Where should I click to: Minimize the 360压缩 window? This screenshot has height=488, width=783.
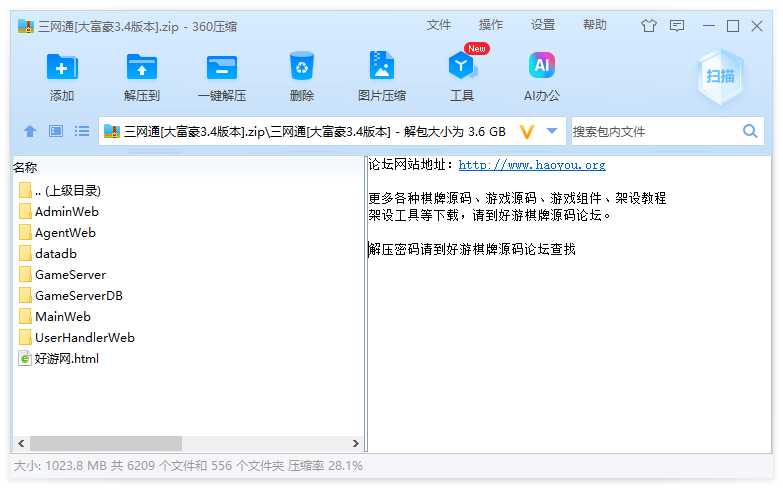tap(708, 25)
